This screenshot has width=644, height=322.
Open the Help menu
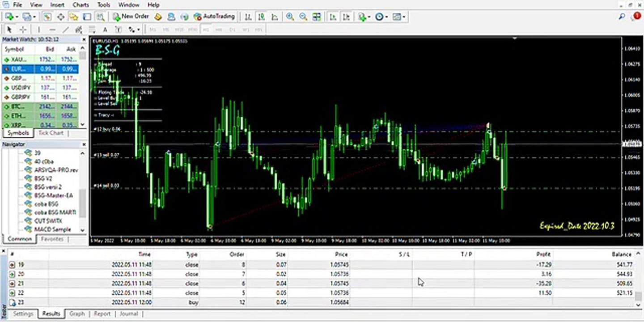coord(153,5)
